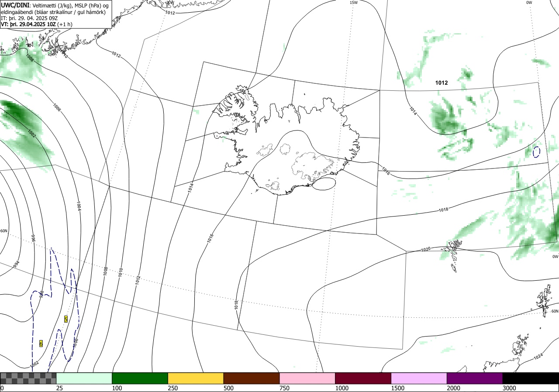This screenshot has height=392, width=559.
Task: Click the small oval isobar off southeast Iceland
Action: pyautogui.click(x=324, y=184)
